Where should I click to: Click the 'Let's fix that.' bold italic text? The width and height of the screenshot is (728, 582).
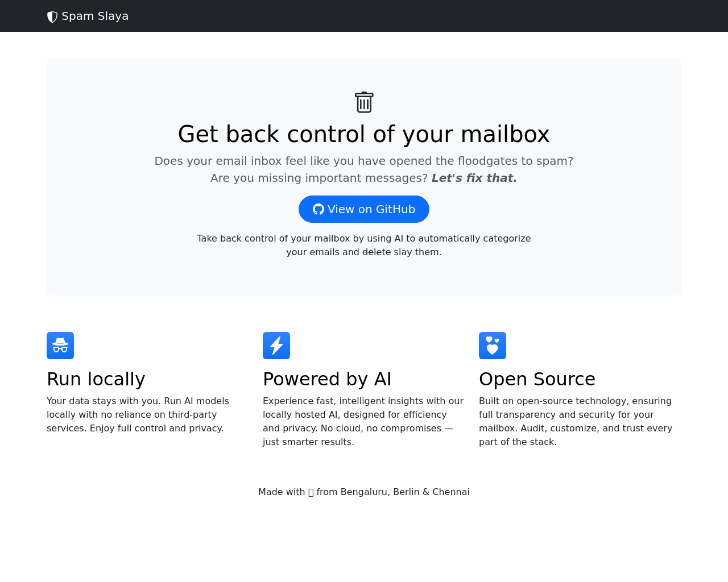tap(474, 178)
